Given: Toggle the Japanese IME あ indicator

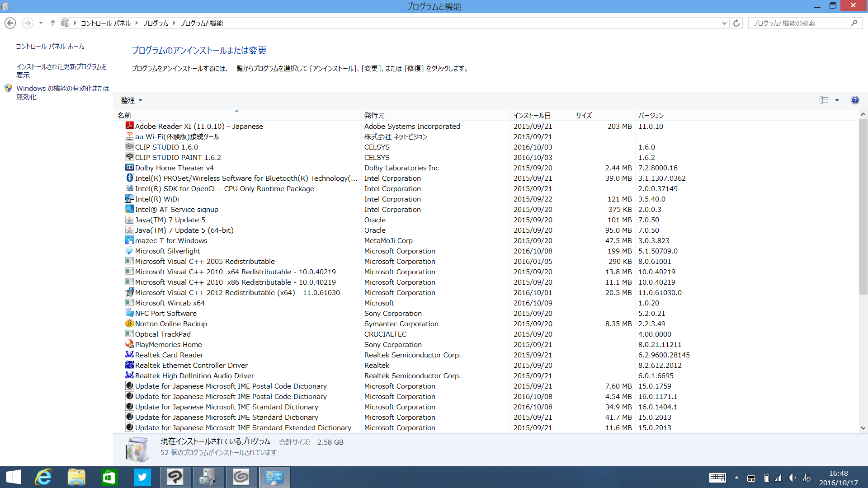Looking at the screenshot, I should (x=807, y=478).
